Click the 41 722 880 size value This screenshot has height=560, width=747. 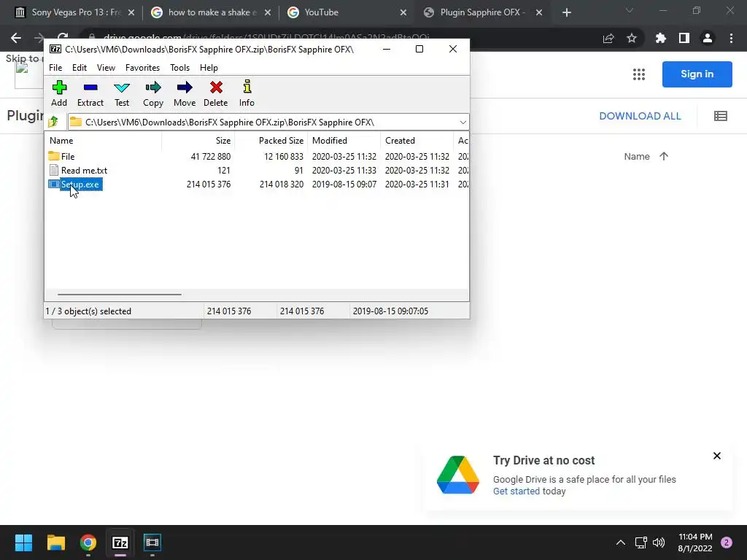pyautogui.click(x=211, y=156)
